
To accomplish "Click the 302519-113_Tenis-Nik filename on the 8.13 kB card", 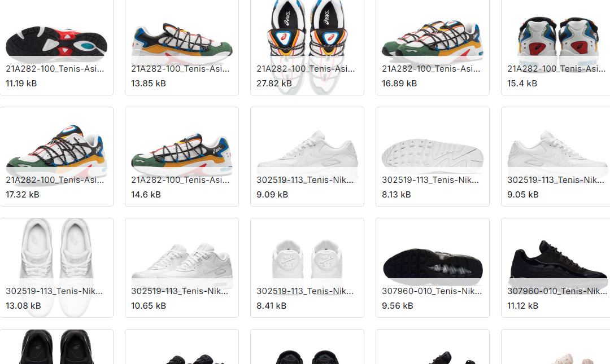I will coord(430,179).
